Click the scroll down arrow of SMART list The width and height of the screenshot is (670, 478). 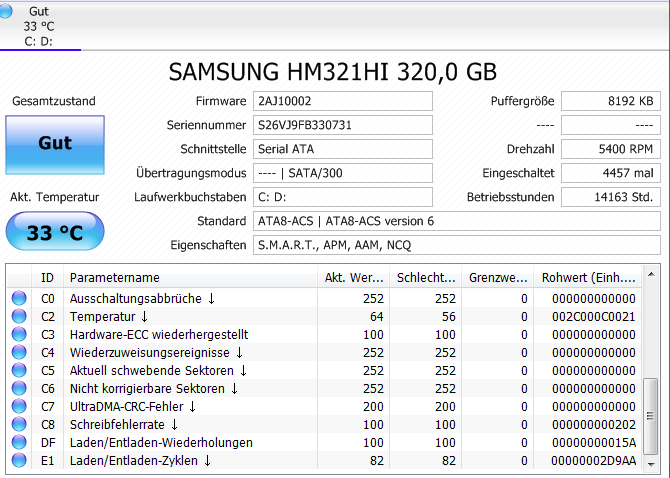tap(651, 464)
